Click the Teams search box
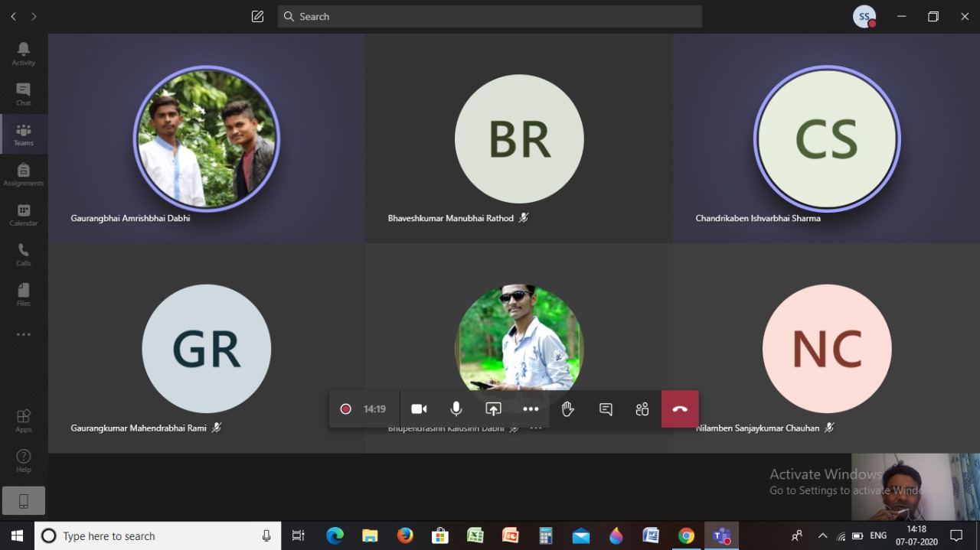The height and width of the screenshot is (550, 980). point(490,16)
